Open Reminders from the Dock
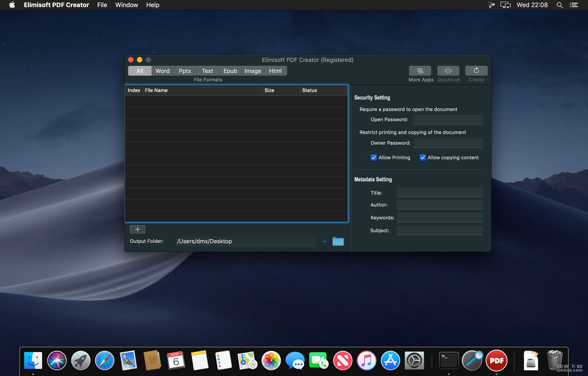Image resolution: width=588 pixels, height=376 pixels. point(224,360)
